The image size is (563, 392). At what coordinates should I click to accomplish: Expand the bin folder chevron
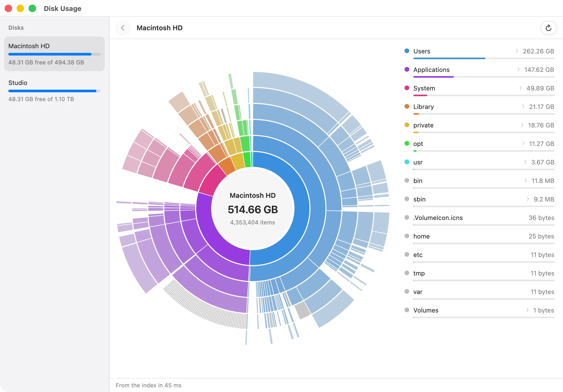pyautogui.click(x=526, y=181)
